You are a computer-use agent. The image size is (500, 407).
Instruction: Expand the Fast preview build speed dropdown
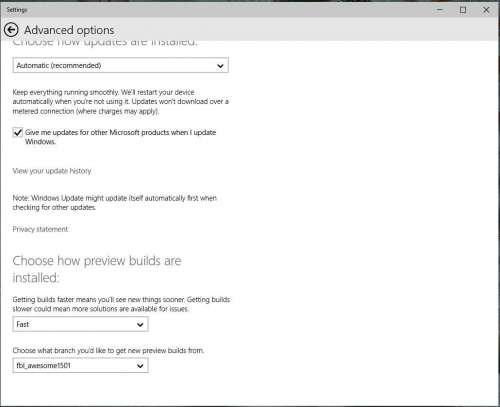80,324
